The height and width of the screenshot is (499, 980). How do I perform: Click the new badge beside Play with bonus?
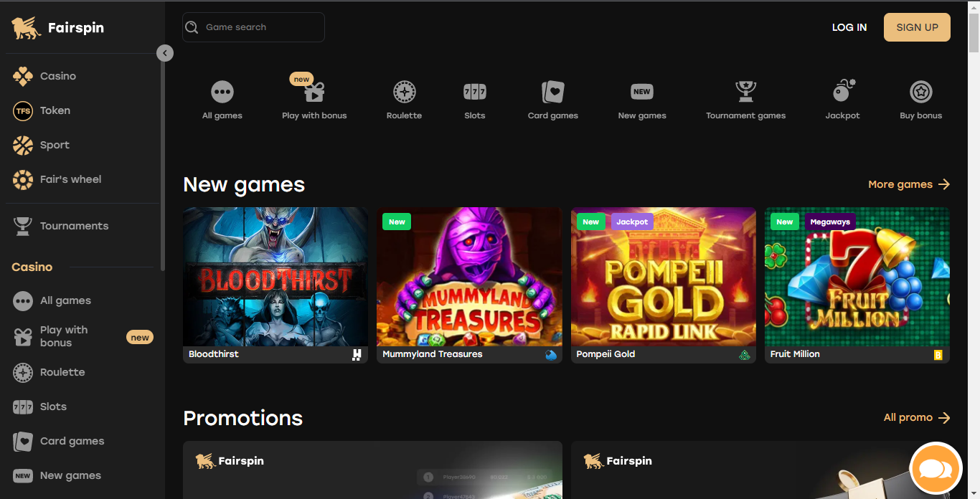[x=140, y=337]
